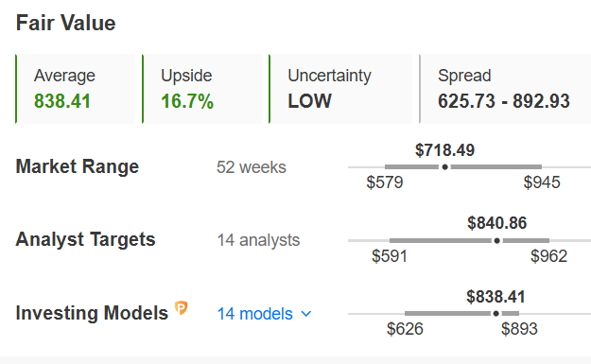This screenshot has height=364, width=591.
Task: Click the orange InvestingPro badge icon
Action: 182,308
